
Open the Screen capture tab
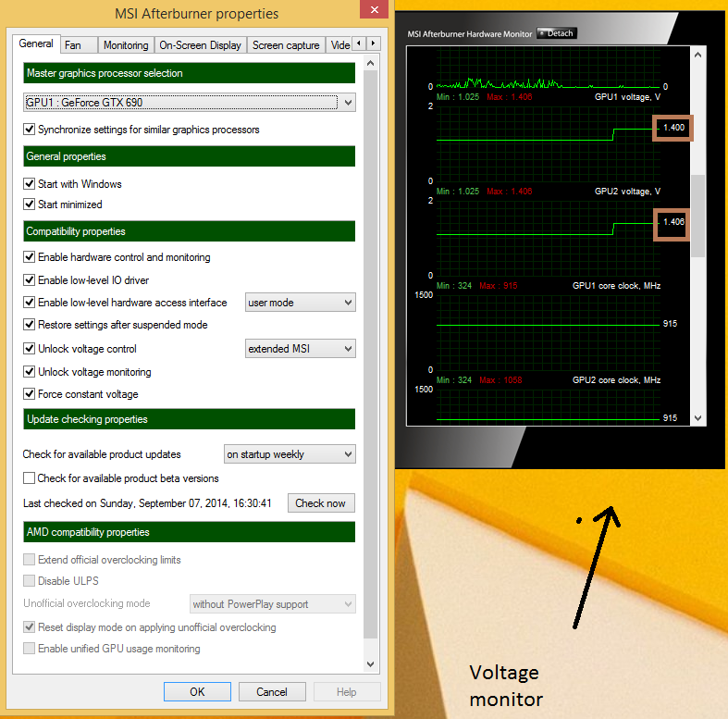click(286, 45)
